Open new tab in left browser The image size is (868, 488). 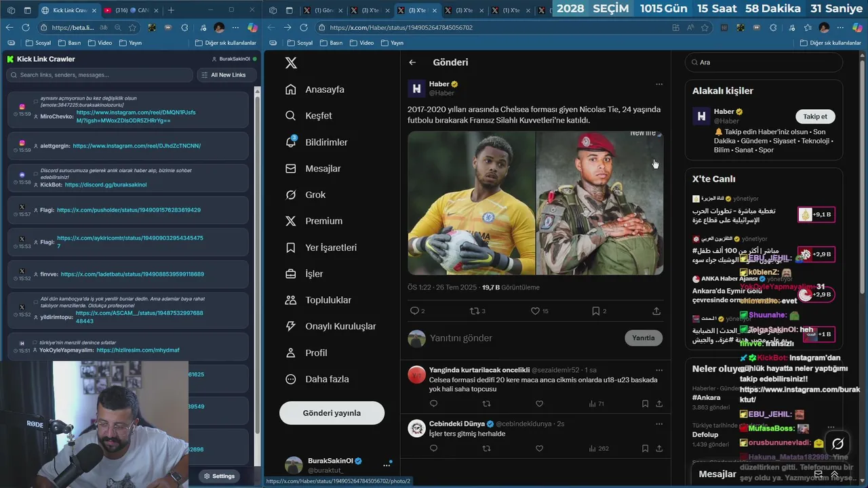coord(171,10)
